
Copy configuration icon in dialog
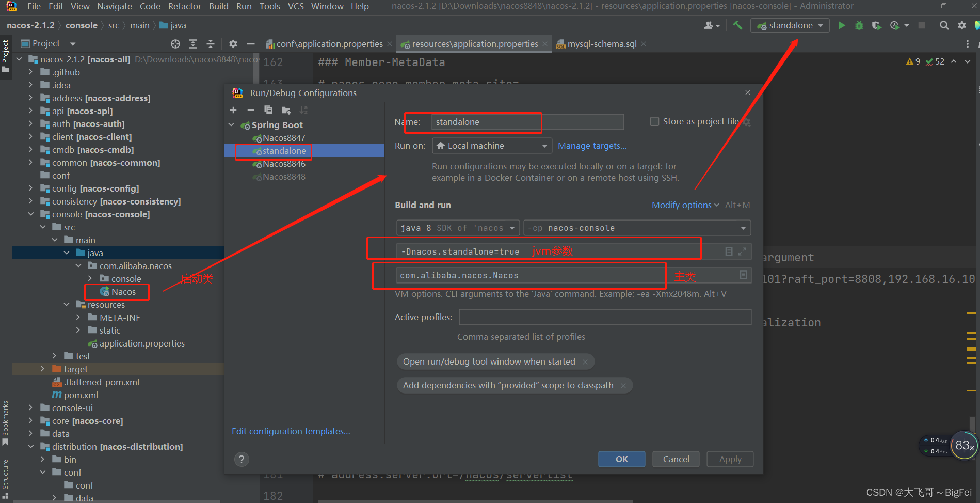(x=268, y=110)
